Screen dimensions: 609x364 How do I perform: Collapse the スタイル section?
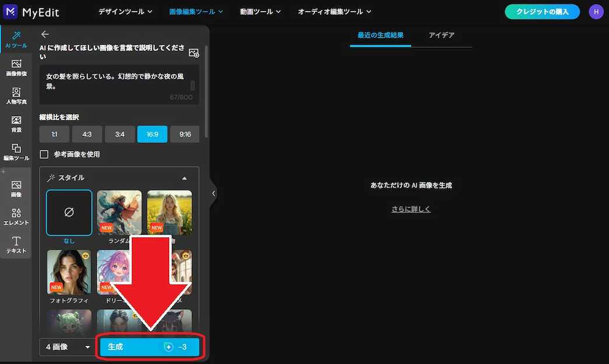pyautogui.click(x=184, y=178)
